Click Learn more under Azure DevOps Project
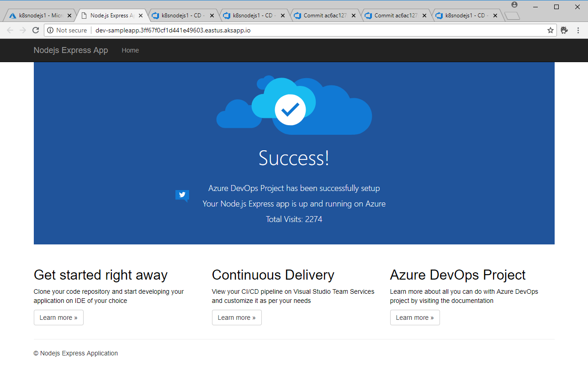This screenshot has height=376, width=588. coord(415,318)
